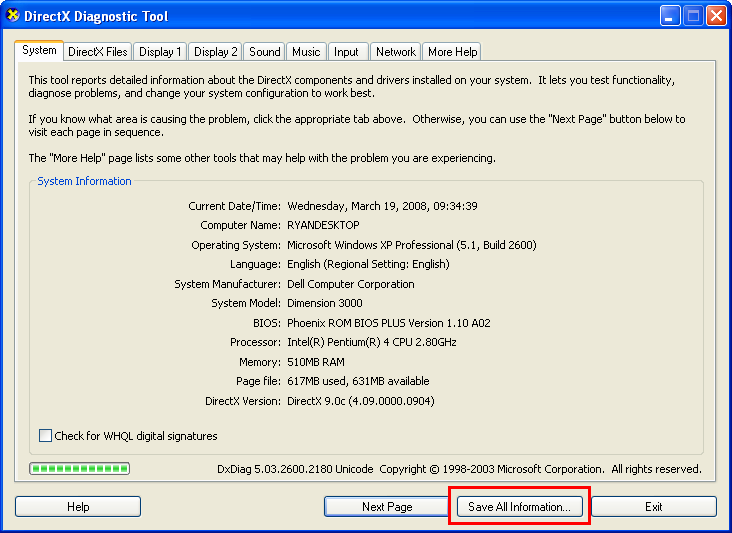Screen dimensions: 732x533
Task: Minimize the DirectX Diagnostic Tool window
Action: click(x=669, y=16)
